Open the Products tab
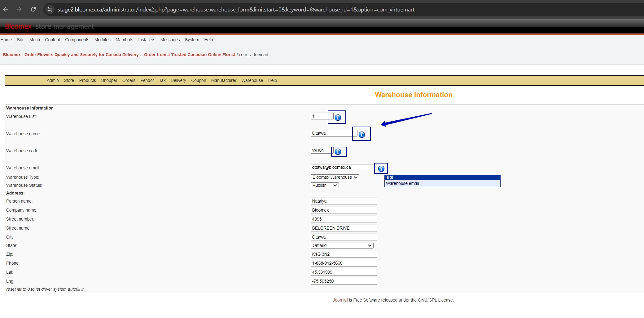Screen dimensions: 644x318 pyautogui.click(x=88, y=80)
